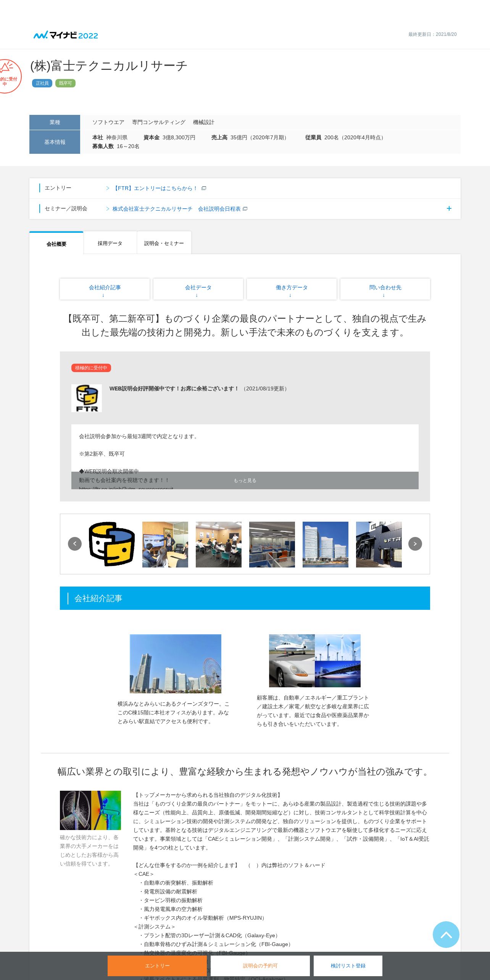Click the 説明会の予約可 button
Screen dimensions: 490x980
260,965
